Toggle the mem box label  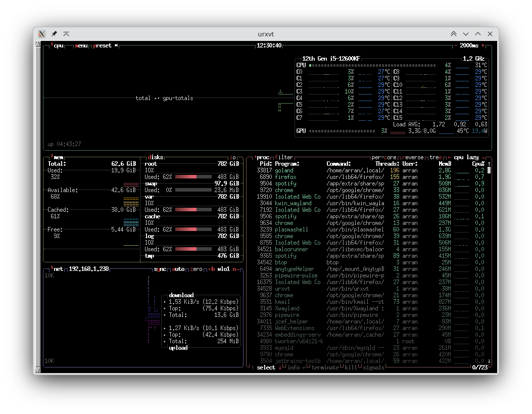pos(57,157)
